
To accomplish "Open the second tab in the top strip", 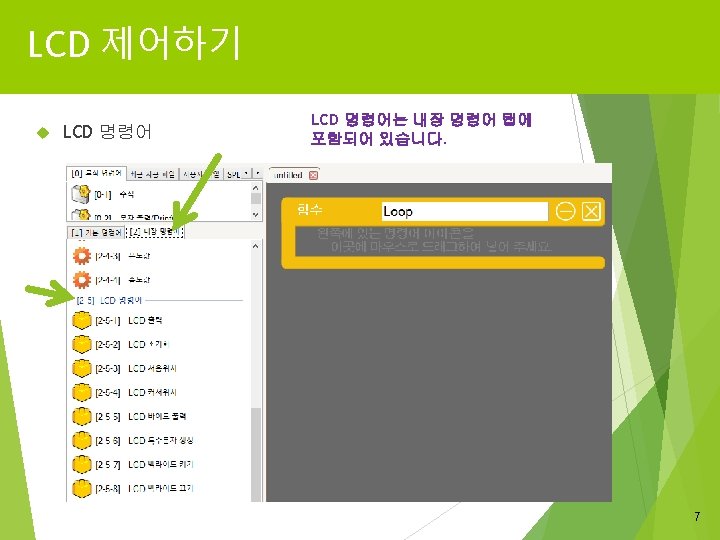I will click(x=152, y=174).
